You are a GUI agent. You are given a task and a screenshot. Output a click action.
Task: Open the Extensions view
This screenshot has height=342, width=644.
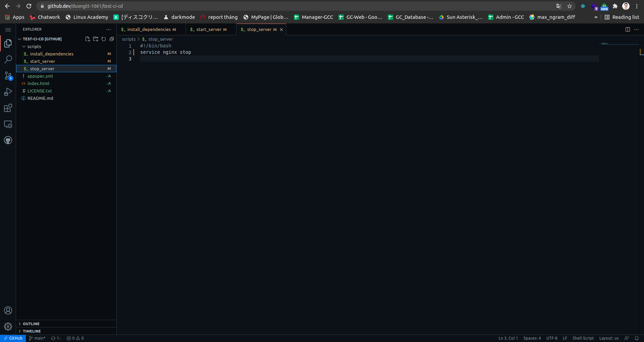pos(8,108)
